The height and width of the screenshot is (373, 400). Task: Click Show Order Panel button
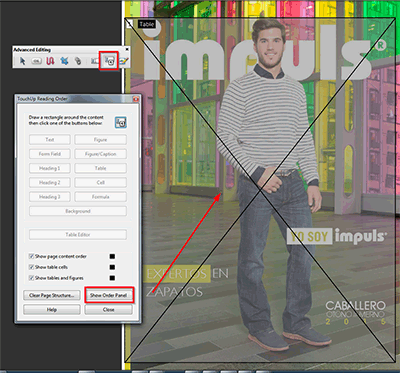pos(108,295)
